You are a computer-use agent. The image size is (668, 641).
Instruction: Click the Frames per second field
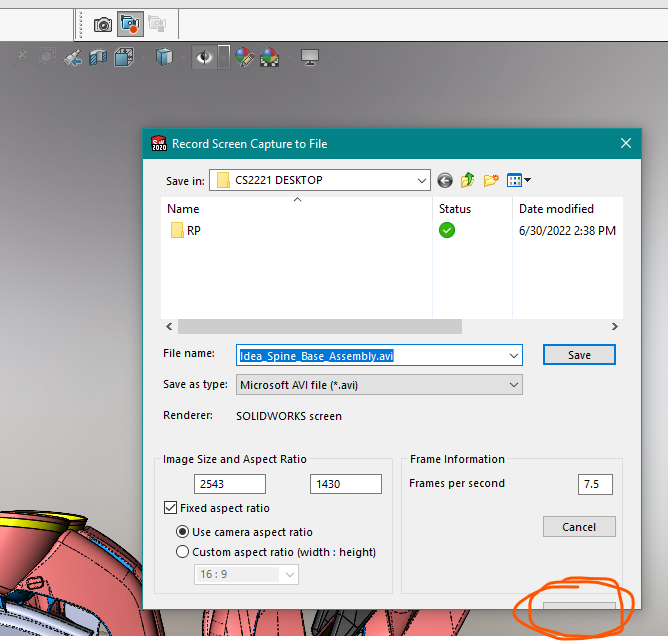(595, 484)
